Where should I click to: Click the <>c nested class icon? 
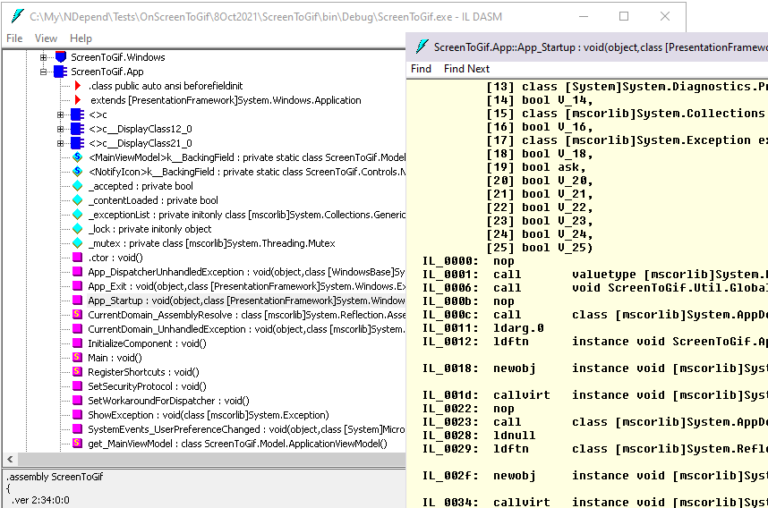(x=77, y=115)
